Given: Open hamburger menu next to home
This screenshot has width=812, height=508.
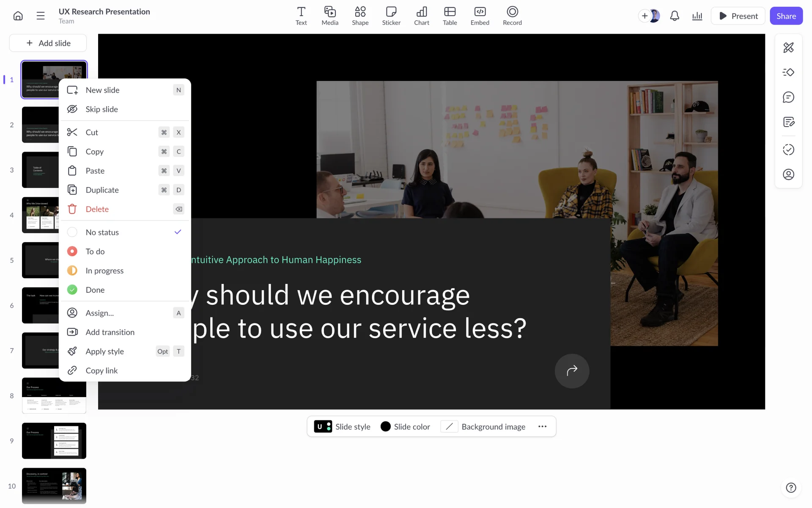Looking at the screenshot, I should [x=41, y=16].
